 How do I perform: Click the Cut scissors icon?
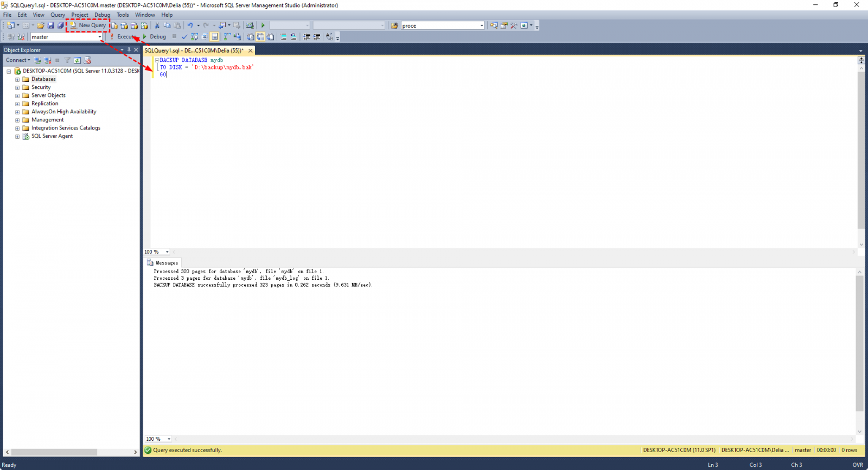[157, 25]
